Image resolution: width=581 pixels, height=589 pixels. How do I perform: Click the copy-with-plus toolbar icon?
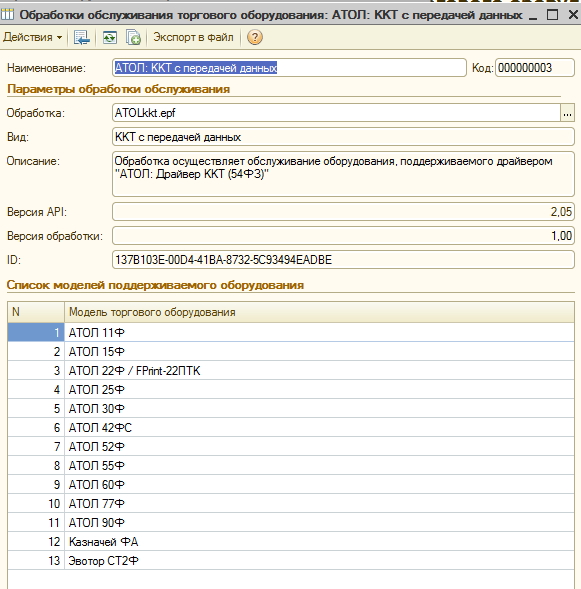click(x=133, y=38)
